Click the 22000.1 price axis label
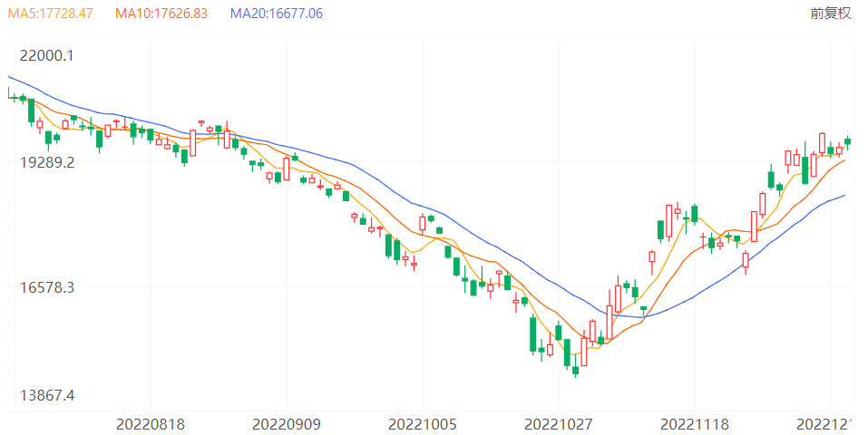 46,55
